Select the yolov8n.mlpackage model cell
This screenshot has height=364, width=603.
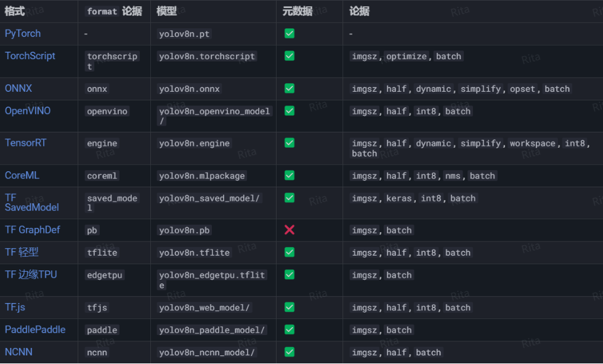(202, 176)
